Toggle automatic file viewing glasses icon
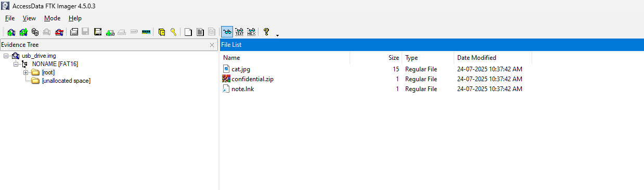 (x=227, y=32)
